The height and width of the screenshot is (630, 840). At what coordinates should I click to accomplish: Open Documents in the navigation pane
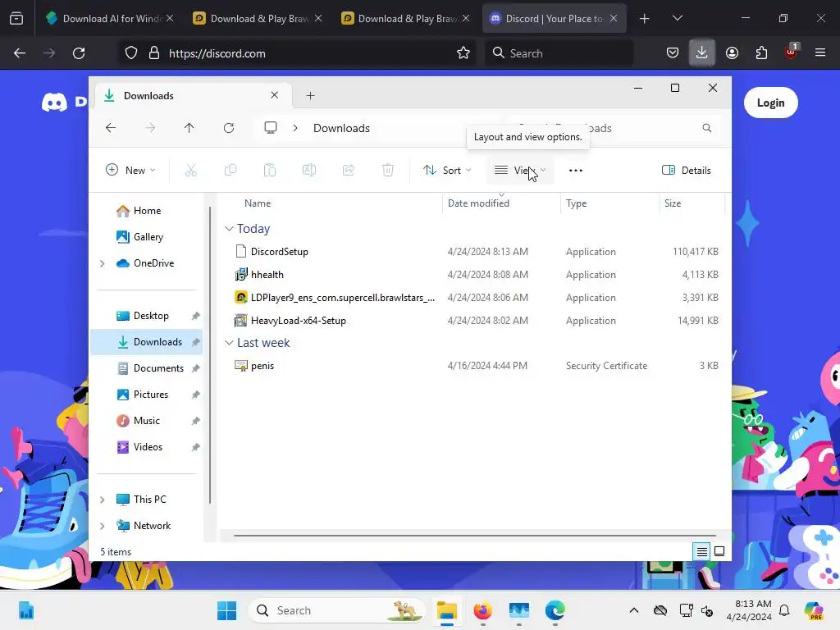coord(158,368)
